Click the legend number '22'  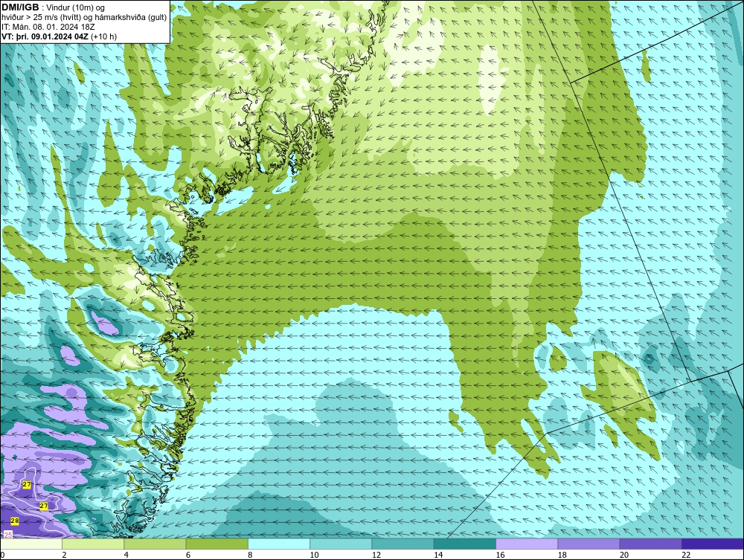coord(686,555)
